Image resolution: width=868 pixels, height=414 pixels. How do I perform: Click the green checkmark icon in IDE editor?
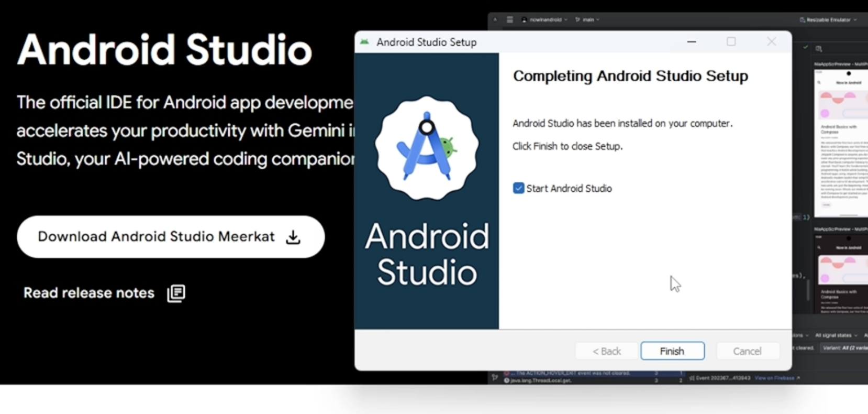pos(806,47)
